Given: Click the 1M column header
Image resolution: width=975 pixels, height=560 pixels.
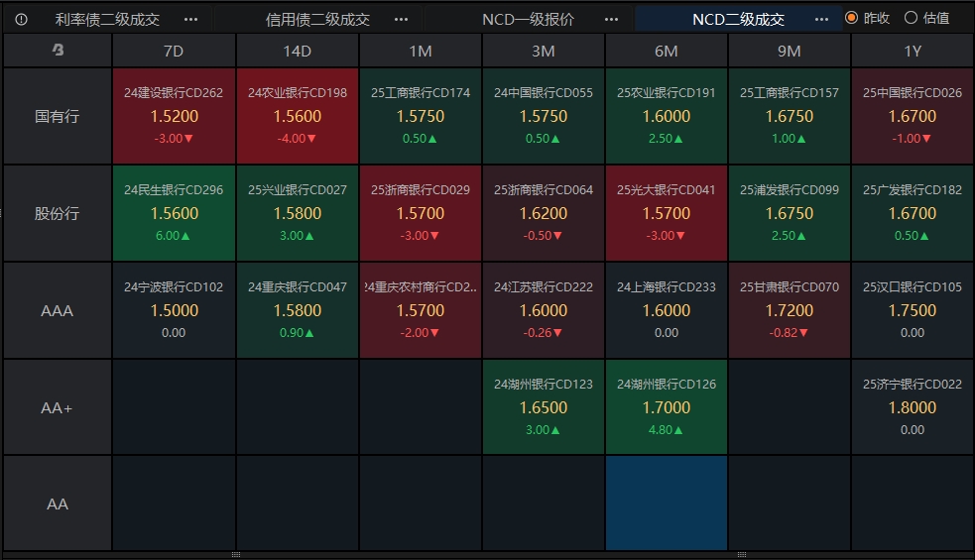Looking at the screenshot, I should 421,51.
